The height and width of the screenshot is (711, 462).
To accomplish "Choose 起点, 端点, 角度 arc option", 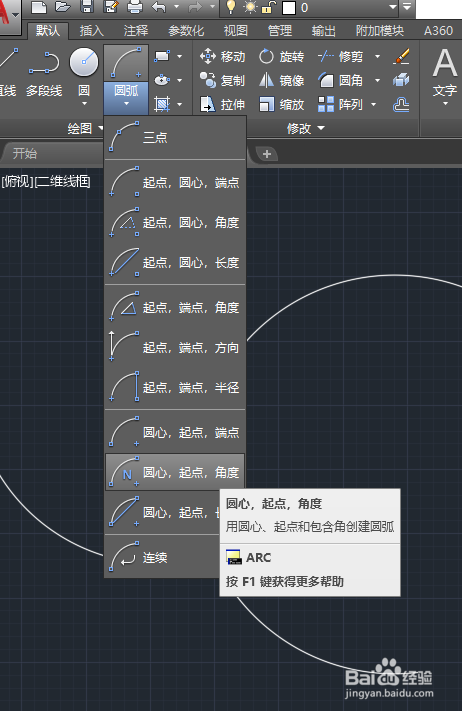I will (x=175, y=307).
